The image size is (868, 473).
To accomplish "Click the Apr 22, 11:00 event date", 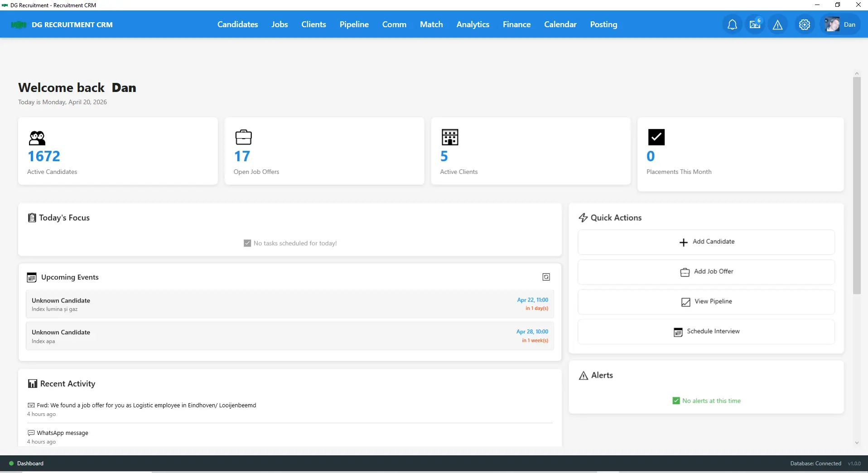I will 532,300.
